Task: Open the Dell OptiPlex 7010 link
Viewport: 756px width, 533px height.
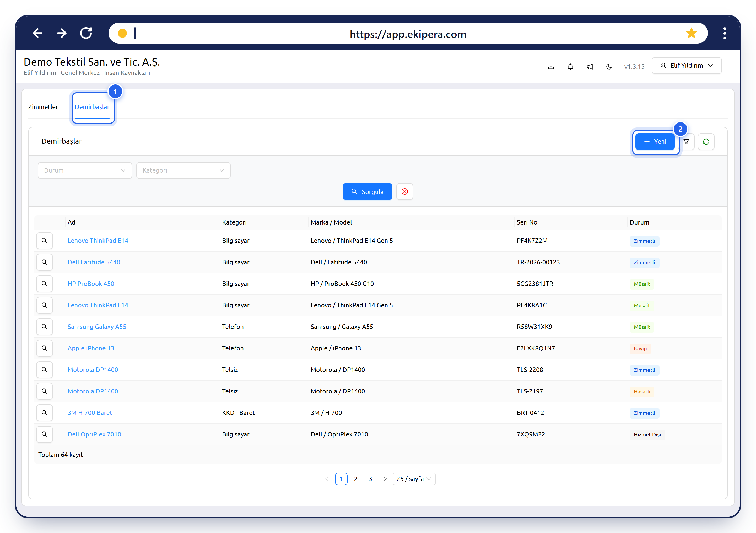Action: (x=94, y=434)
